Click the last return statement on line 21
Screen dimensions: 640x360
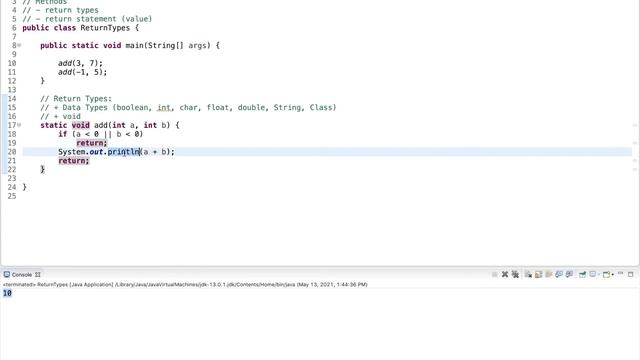[73, 161]
